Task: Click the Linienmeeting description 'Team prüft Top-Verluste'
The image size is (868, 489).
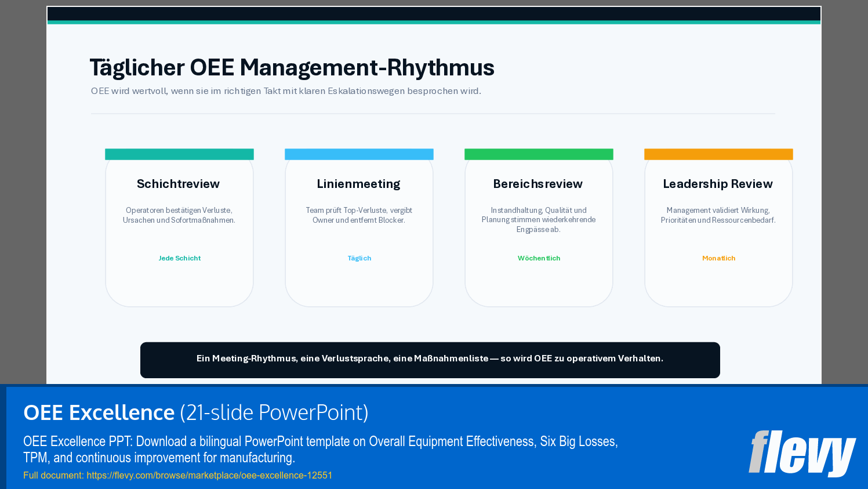Action: coord(359,215)
